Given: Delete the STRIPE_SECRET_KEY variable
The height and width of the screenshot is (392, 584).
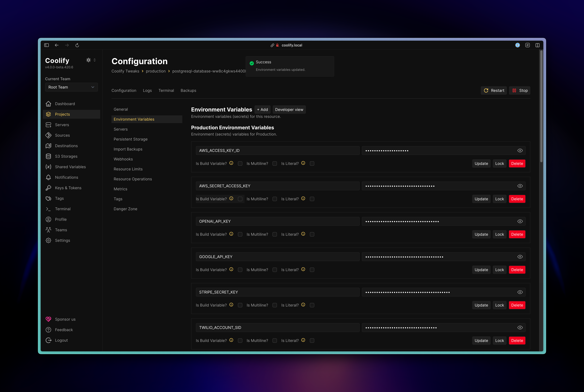Looking at the screenshot, I should (x=517, y=305).
